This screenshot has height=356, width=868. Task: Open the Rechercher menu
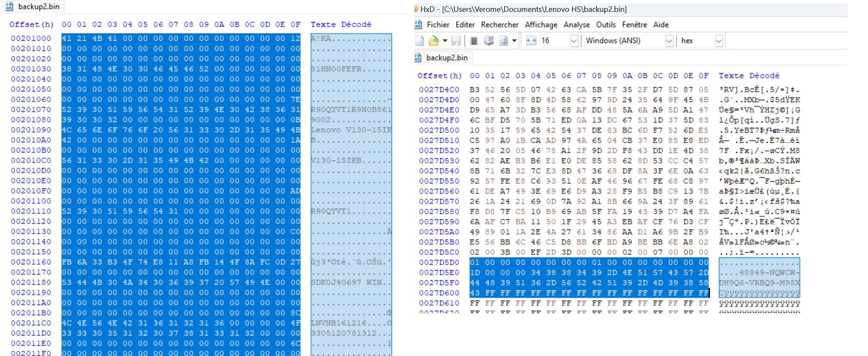click(x=500, y=25)
